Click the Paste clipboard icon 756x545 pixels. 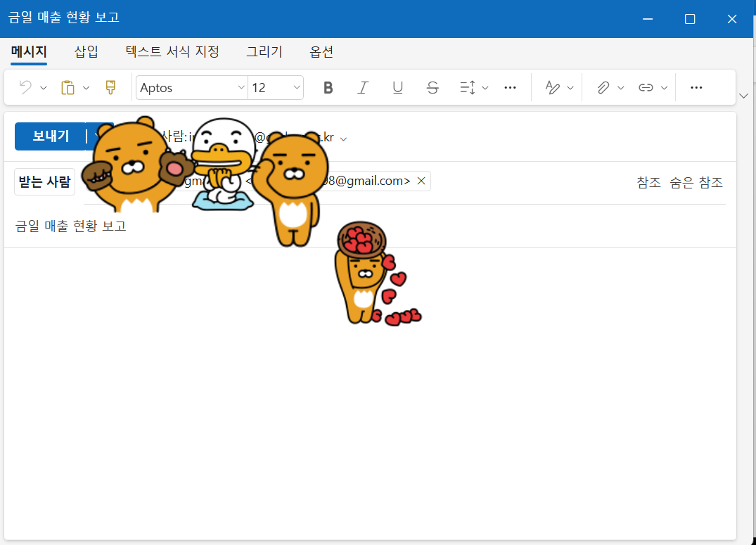[68, 87]
